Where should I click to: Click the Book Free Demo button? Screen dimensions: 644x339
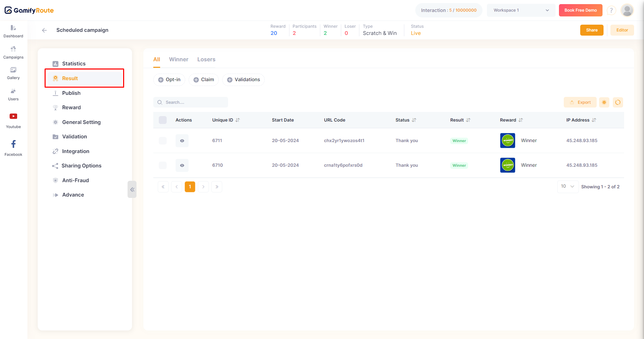coord(581,10)
